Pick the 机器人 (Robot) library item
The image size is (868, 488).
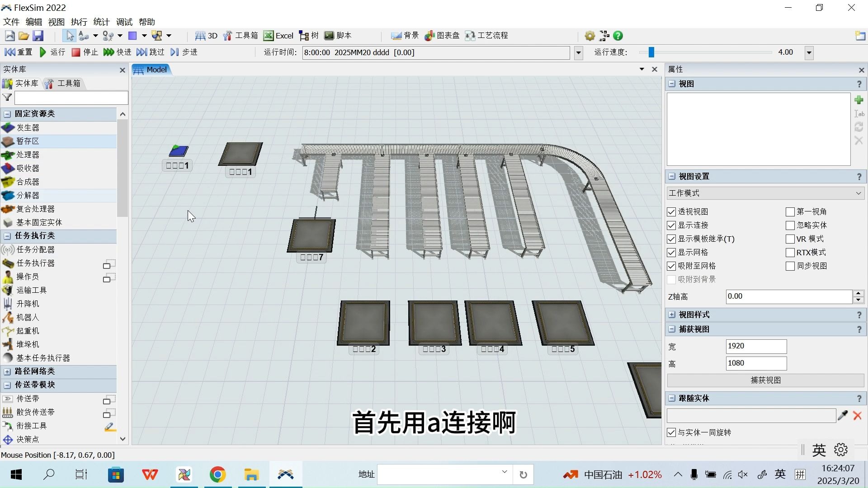pyautogui.click(x=28, y=317)
